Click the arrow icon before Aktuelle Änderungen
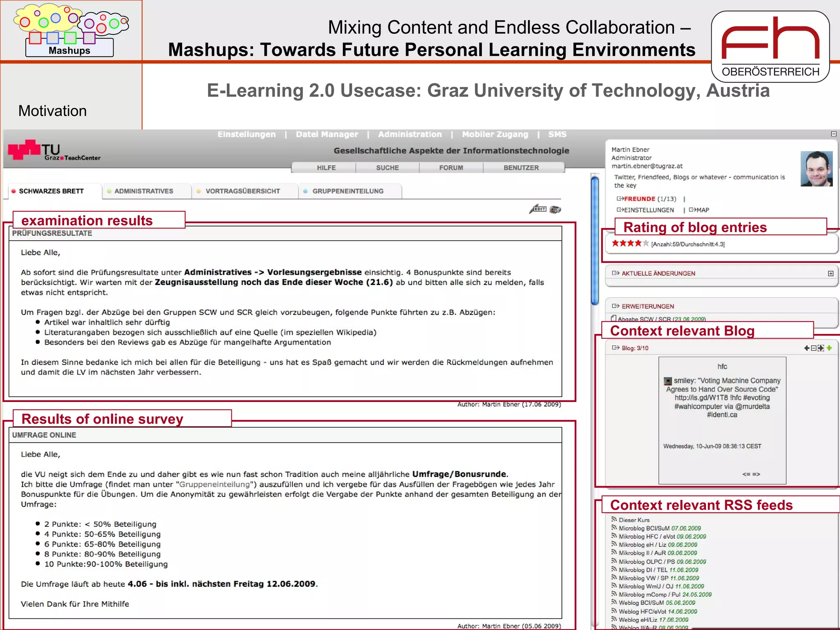The width and height of the screenshot is (840, 630). coord(615,273)
